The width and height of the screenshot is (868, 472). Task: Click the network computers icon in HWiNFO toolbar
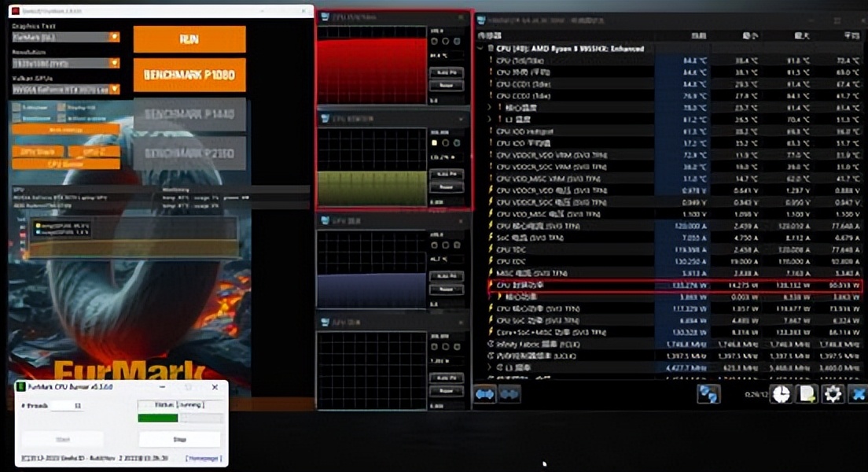click(x=708, y=394)
